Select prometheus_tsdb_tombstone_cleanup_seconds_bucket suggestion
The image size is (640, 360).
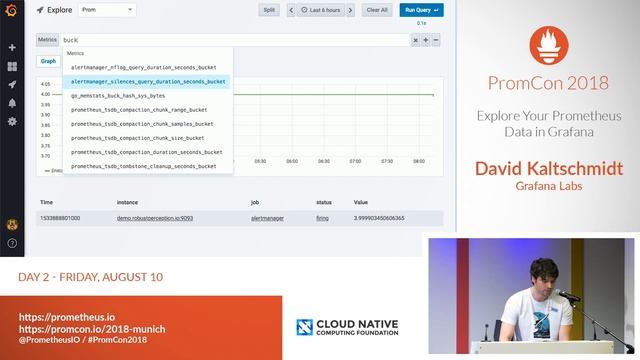pyautogui.click(x=148, y=166)
